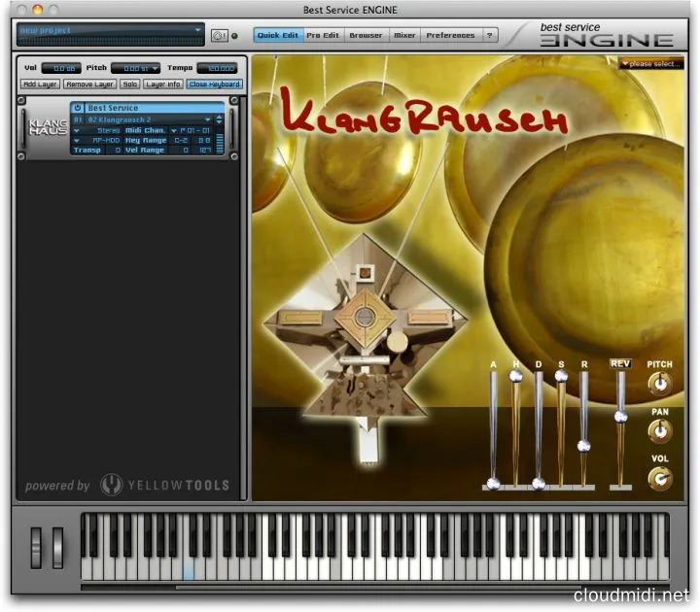This screenshot has width=700, height=612.
Task: Click the Add Layer button
Action: [40, 85]
